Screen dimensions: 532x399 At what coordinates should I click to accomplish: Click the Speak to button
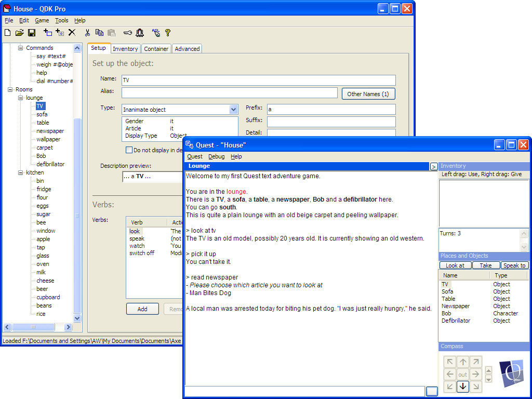(514, 265)
